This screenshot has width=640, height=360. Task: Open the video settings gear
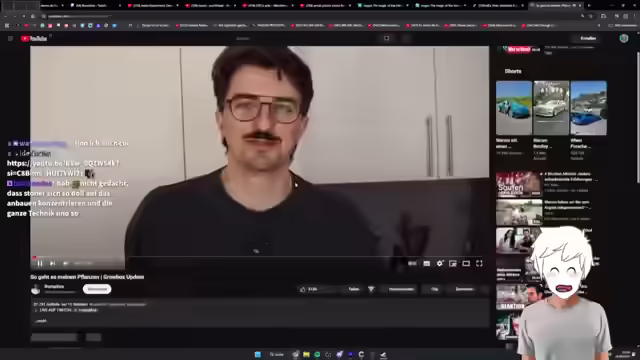pyautogui.click(x=440, y=264)
